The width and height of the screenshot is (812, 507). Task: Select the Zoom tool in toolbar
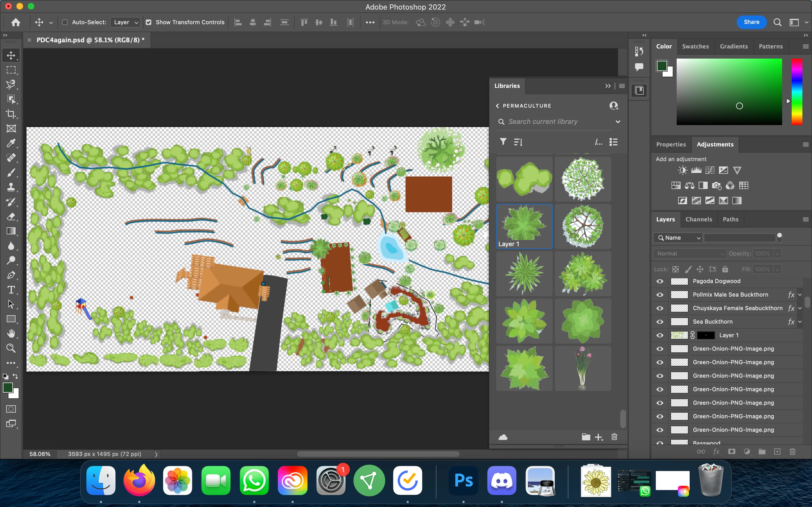click(x=11, y=348)
